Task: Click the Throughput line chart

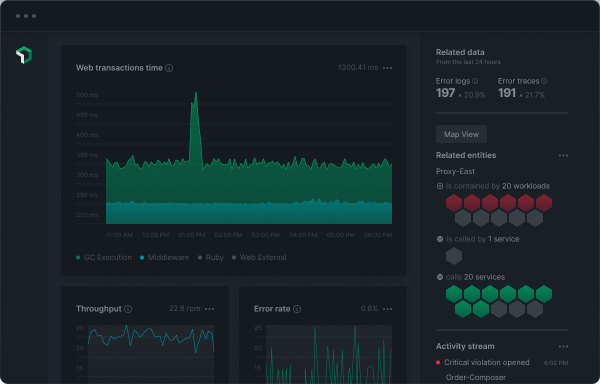Action: tap(151, 354)
